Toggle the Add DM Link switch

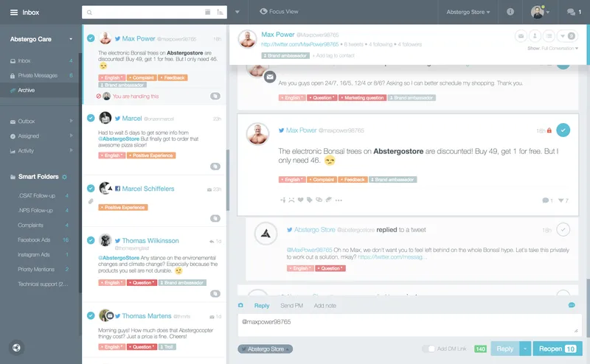(x=428, y=349)
